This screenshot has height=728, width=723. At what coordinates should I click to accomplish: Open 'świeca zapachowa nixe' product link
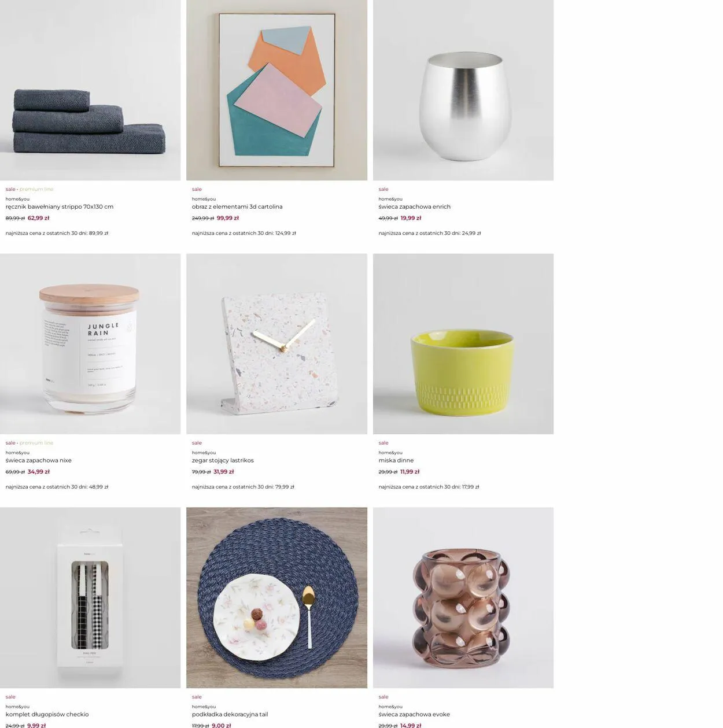tap(39, 460)
